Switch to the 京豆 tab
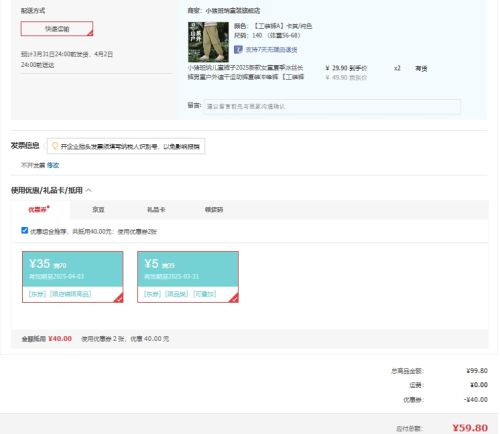500x434 pixels. click(x=98, y=210)
